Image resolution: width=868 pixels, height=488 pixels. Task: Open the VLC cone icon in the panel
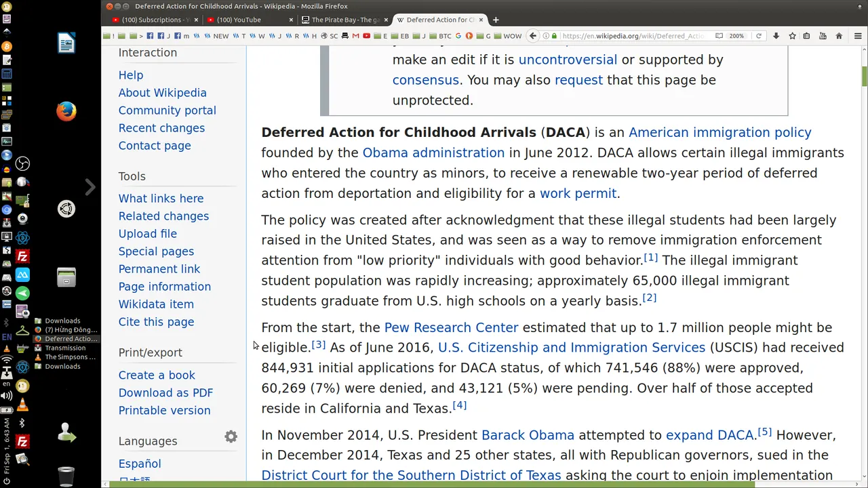coord(22,405)
